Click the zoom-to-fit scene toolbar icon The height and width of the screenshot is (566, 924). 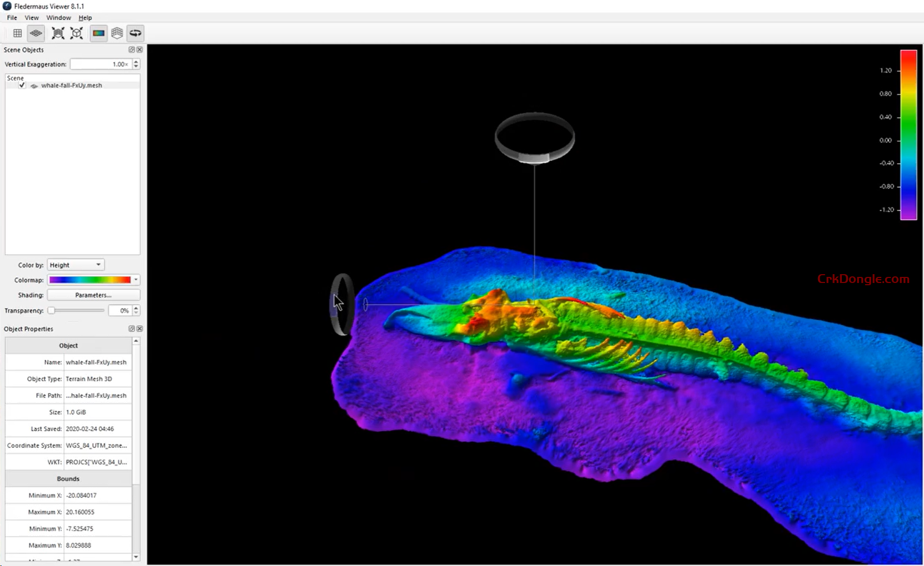[x=58, y=33]
